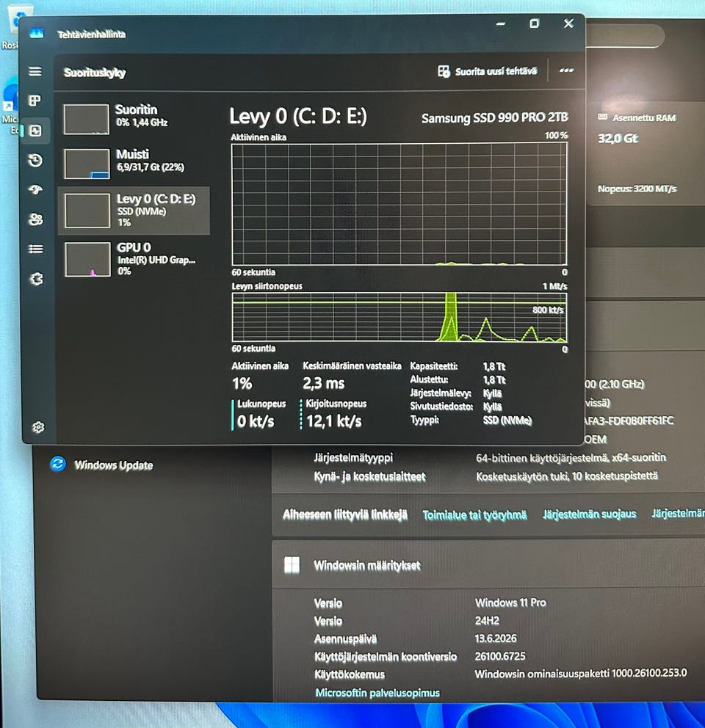705x728 pixels.
Task: Click the Nopeus: 3200 MT/s text
Action: click(x=637, y=189)
